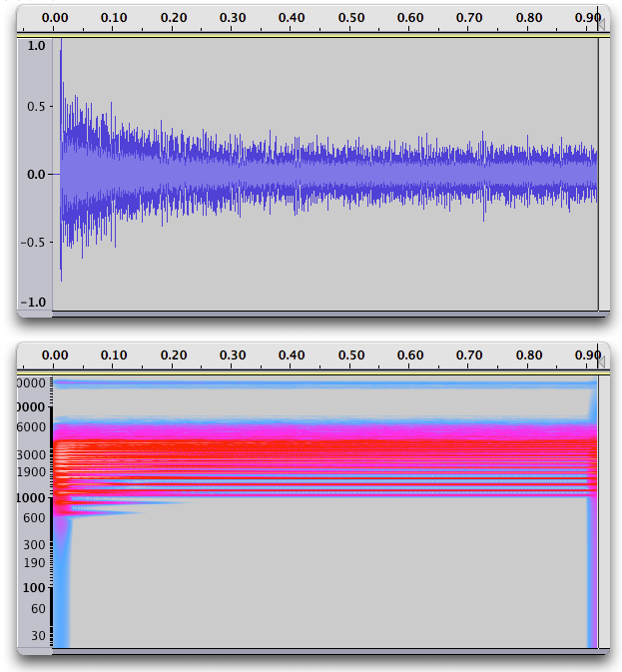This screenshot has height=672, width=622.
Task: Click the 1000 label on the spectrogram frequency scale
Action: pyautogui.click(x=34, y=497)
